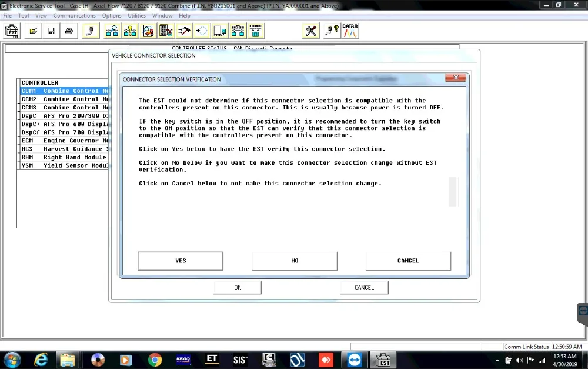588x369 pixels.
Task: Open Windows Explorer from the taskbar
Action: click(68, 360)
